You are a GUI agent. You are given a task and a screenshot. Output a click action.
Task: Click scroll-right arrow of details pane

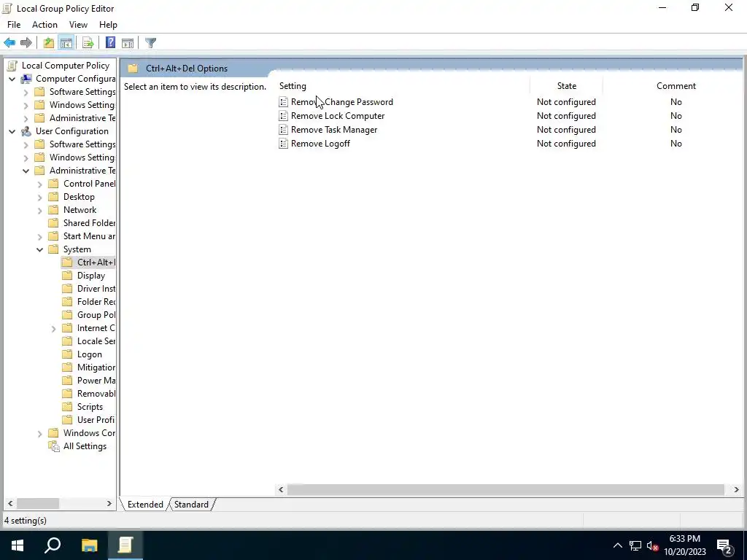pos(736,489)
